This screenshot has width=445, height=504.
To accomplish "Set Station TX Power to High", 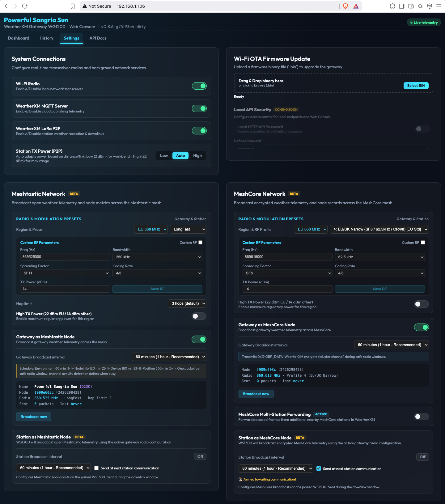I will [197, 156].
